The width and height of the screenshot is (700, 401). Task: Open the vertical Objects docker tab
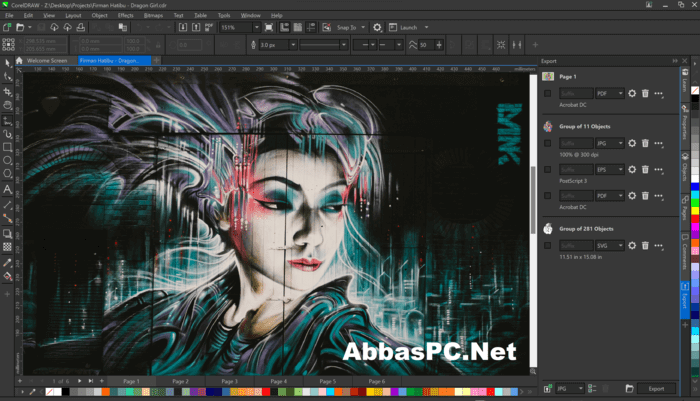point(685,167)
